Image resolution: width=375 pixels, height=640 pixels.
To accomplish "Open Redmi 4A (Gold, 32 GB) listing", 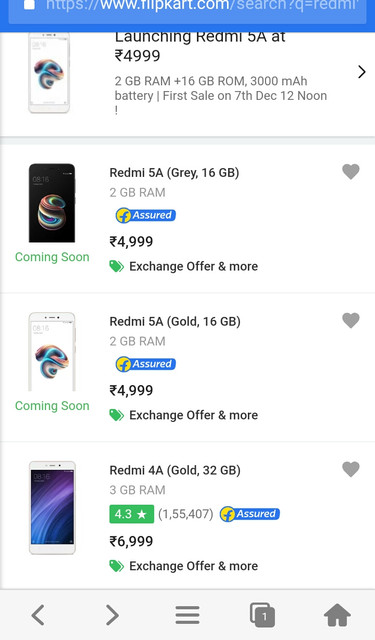I will pyautogui.click(x=175, y=471).
